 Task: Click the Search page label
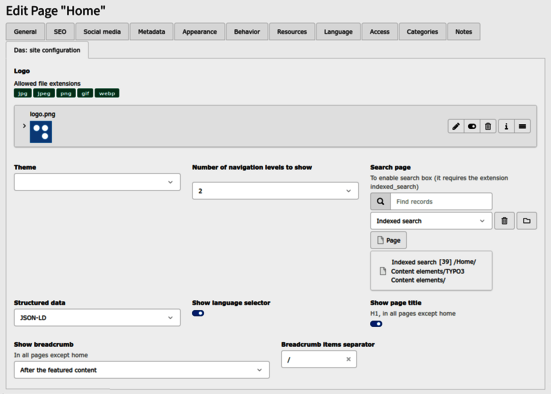point(390,167)
